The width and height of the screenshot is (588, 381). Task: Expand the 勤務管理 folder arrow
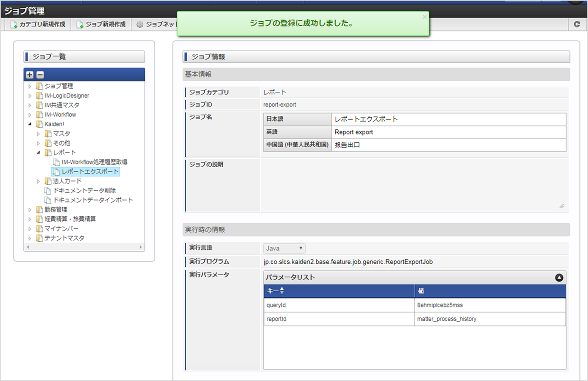click(x=30, y=210)
